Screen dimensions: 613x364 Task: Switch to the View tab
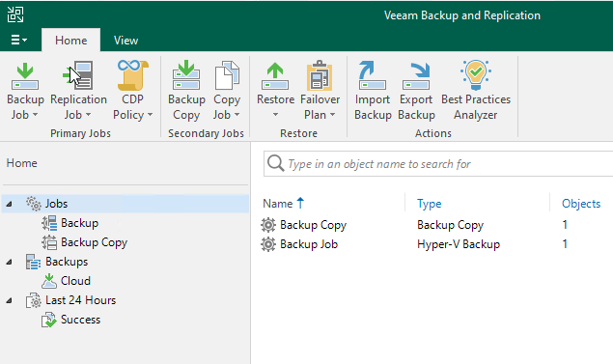125,41
